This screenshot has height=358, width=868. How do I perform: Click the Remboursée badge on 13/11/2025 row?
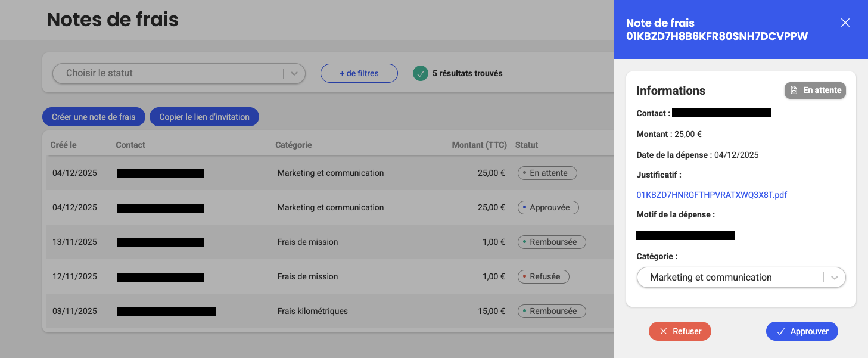click(552, 242)
